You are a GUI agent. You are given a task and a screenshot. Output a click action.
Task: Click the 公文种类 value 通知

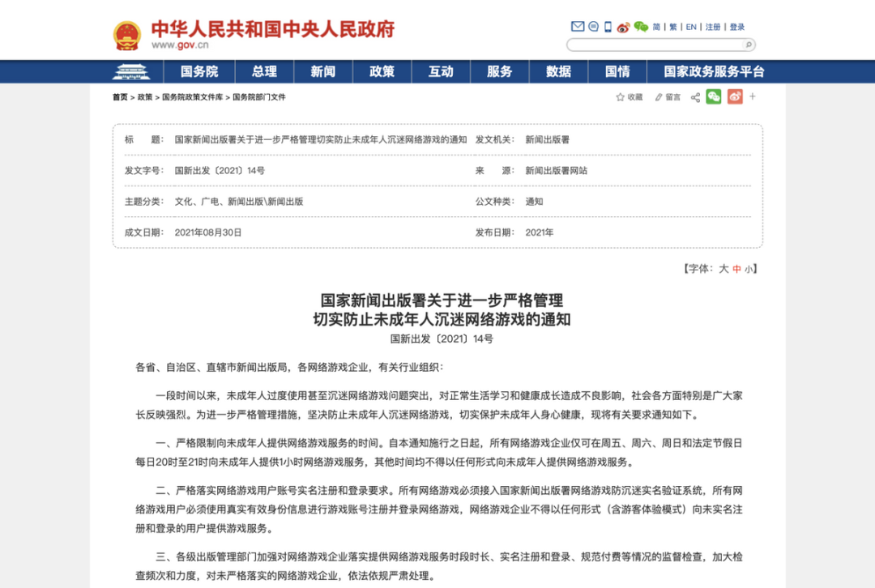534,202
